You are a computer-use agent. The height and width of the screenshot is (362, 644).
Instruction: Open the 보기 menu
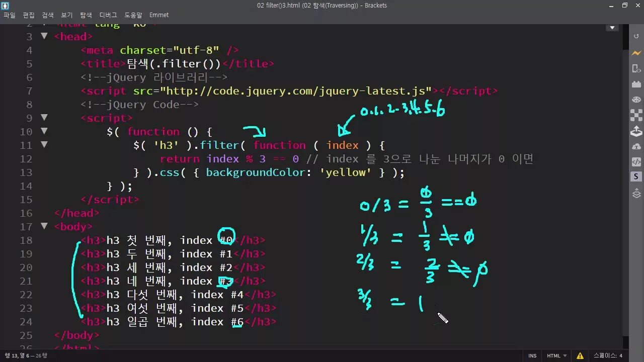pos(67,15)
